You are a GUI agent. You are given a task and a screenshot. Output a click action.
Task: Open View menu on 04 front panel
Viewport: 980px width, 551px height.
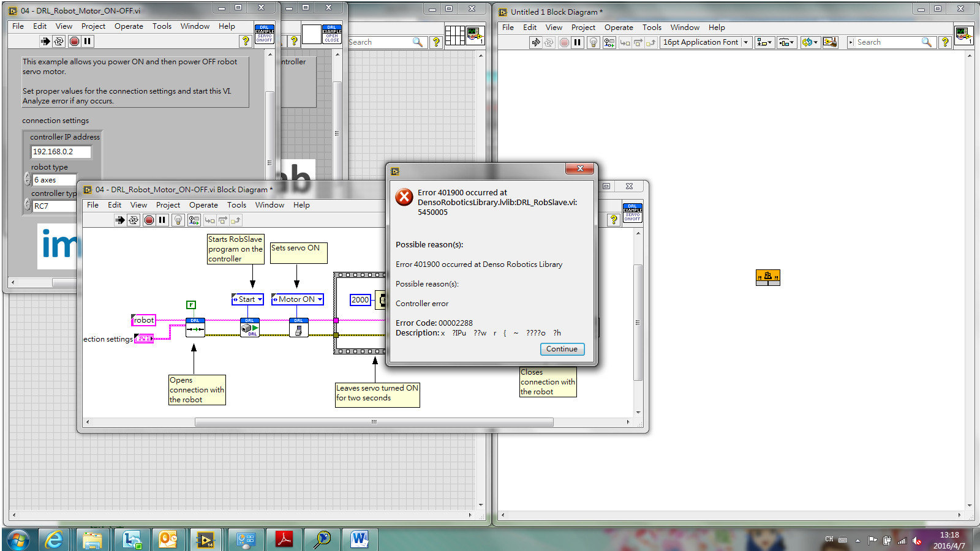[x=64, y=26]
